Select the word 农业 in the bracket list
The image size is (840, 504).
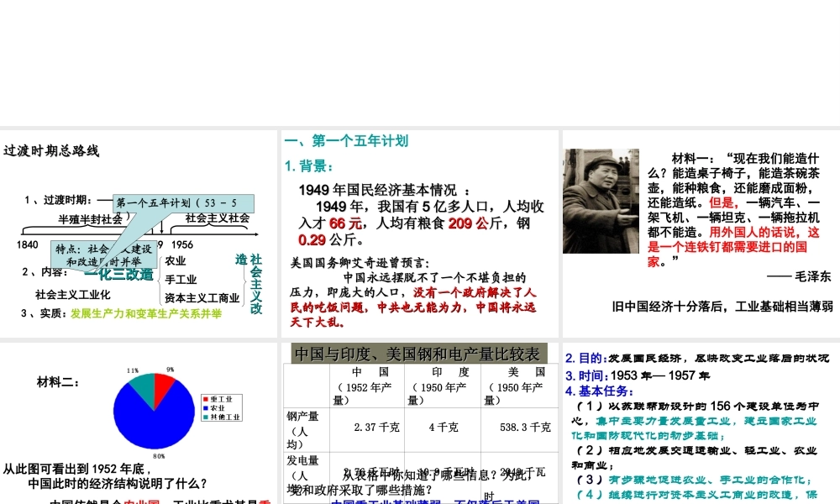click(176, 261)
